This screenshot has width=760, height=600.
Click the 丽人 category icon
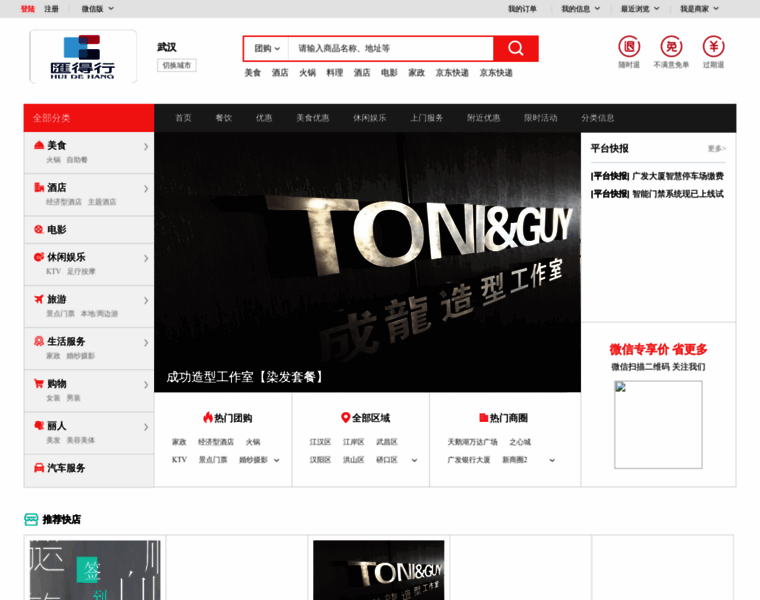pos(39,426)
